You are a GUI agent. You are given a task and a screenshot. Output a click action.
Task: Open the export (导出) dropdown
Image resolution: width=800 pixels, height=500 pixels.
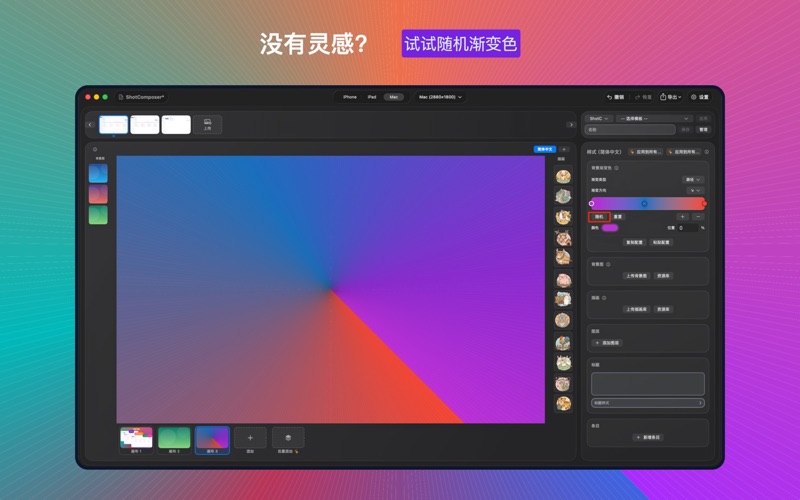pyautogui.click(x=670, y=97)
